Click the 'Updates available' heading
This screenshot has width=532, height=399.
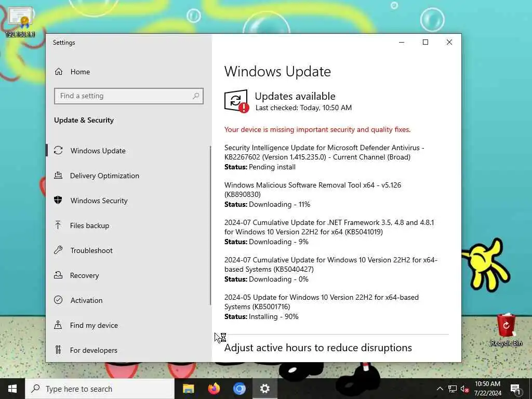(295, 96)
